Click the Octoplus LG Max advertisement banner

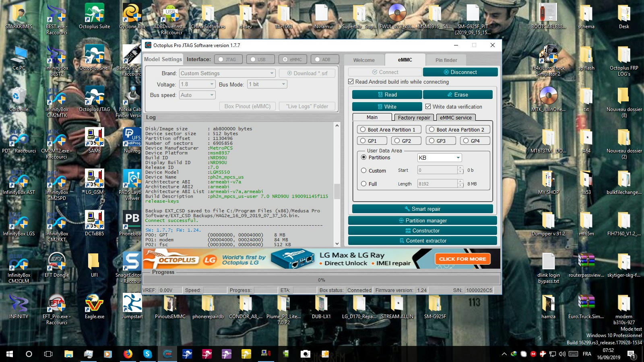tap(322, 259)
